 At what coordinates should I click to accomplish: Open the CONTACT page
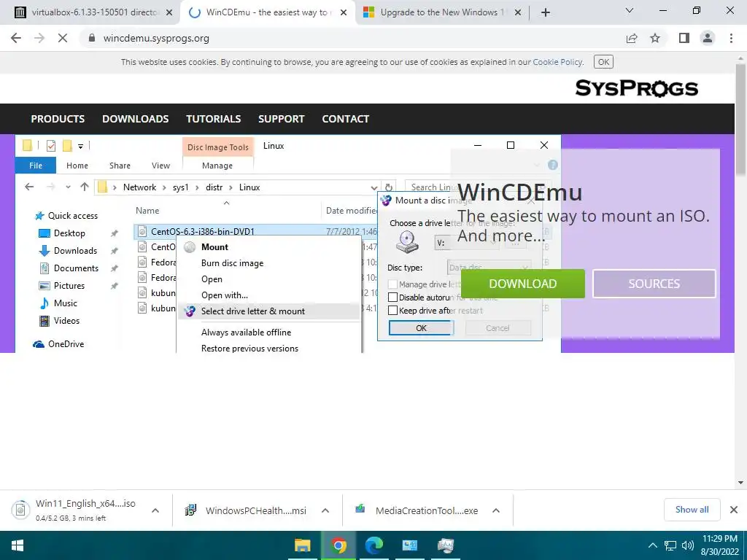pos(345,119)
